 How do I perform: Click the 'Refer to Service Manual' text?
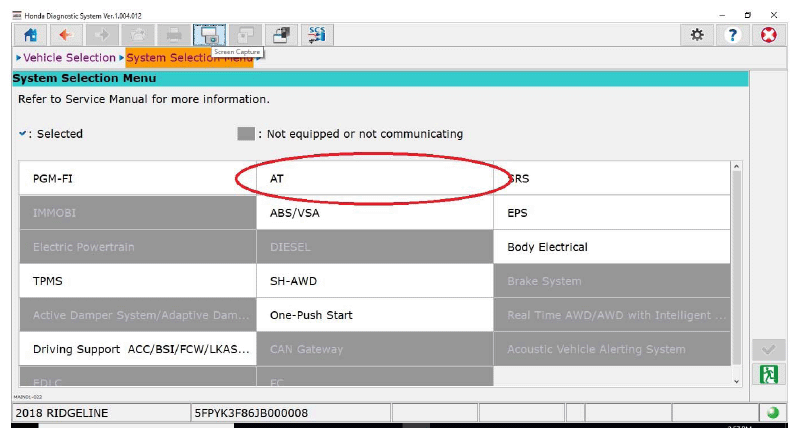coord(144,99)
